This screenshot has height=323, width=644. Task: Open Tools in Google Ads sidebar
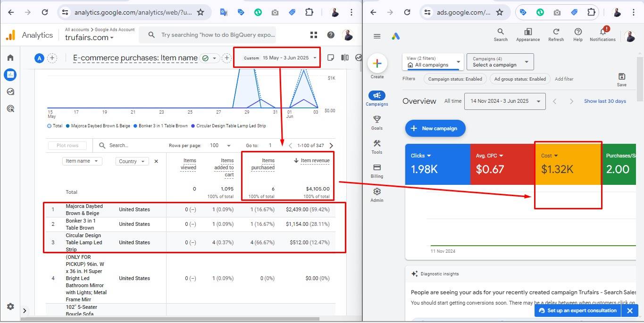(377, 147)
